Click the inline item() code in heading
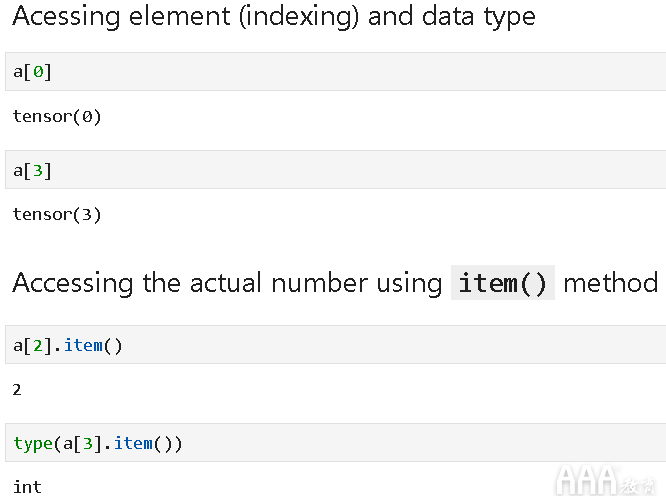The width and height of the screenshot is (666, 501). coord(503,283)
